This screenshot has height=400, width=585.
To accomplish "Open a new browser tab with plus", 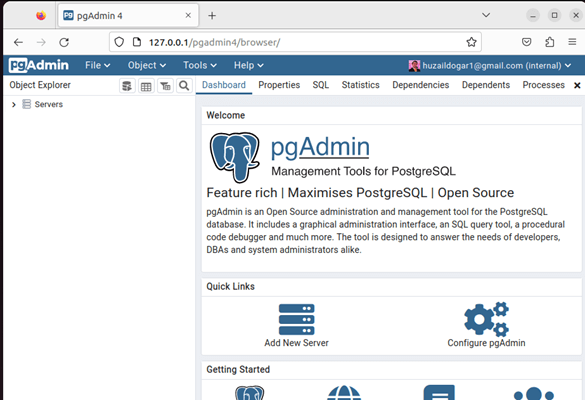I will coord(212,16).
